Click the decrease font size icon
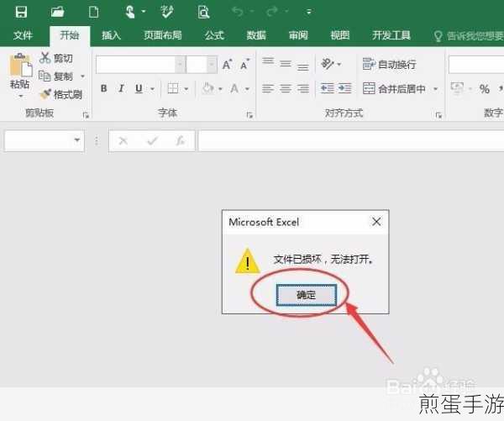Image resolution: width=504 pixels, height=421 pixels. click(x=245, y=65)
